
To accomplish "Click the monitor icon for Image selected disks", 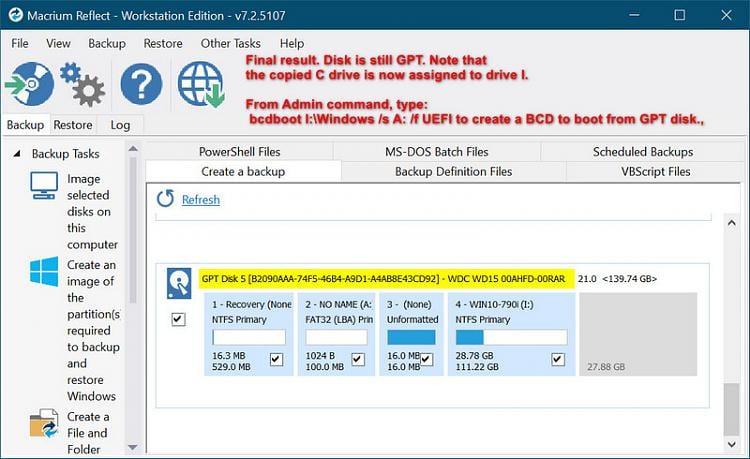I will coord(44,186).
